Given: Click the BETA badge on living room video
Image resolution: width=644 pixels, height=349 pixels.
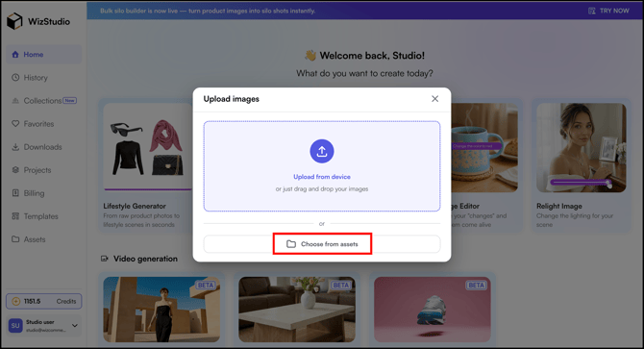Looking at the screenshot, I should click(341, 285).
